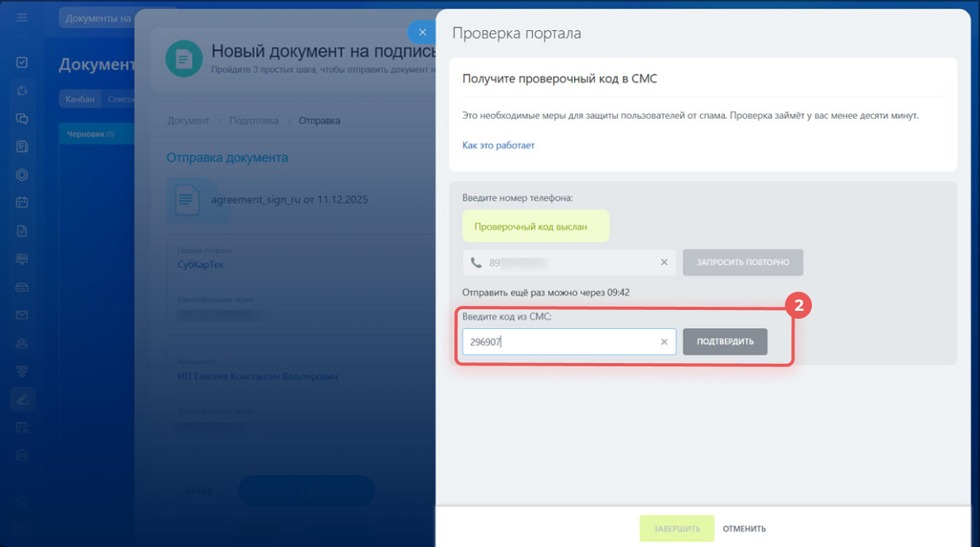The width and height of the screenshot is (980, 547).
Task: Click the Отменить button
Action: tap(744, 529)
